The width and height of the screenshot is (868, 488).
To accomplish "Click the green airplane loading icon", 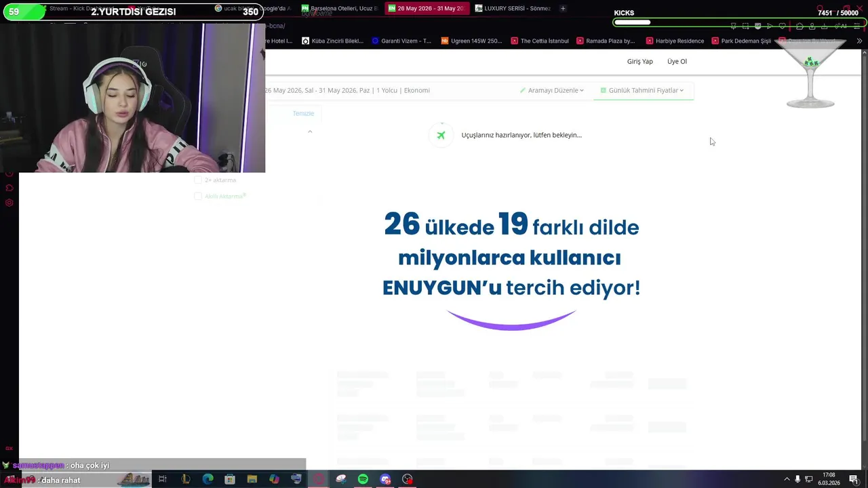I will (441, 135).
